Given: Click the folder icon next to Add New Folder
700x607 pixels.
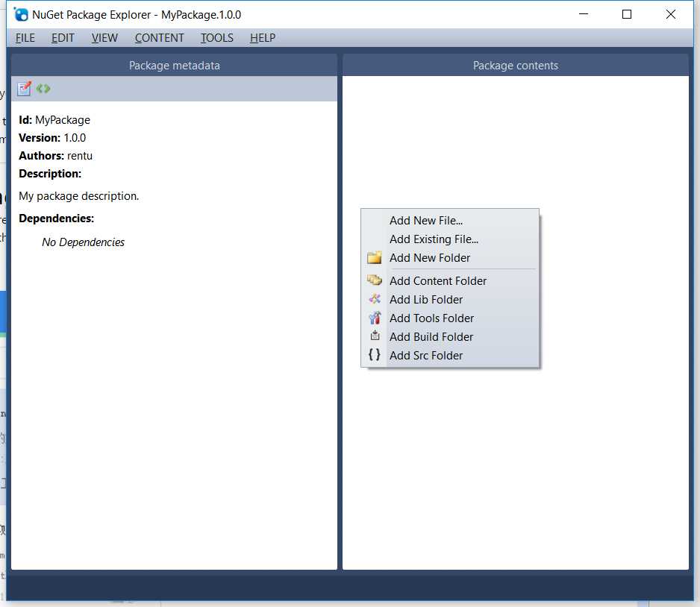Looking at the screenshot, I should coord(374,258).
